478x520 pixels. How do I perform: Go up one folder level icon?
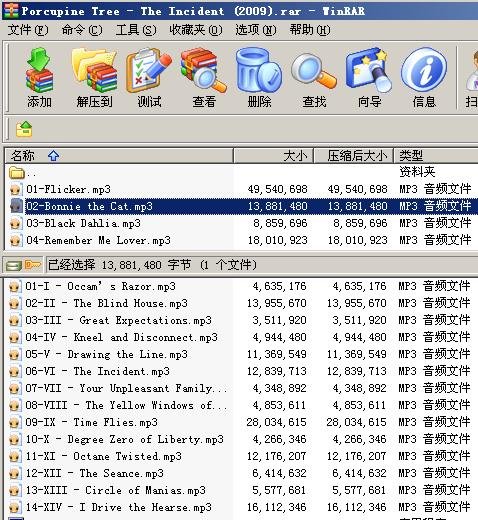[x=24, y=129]
